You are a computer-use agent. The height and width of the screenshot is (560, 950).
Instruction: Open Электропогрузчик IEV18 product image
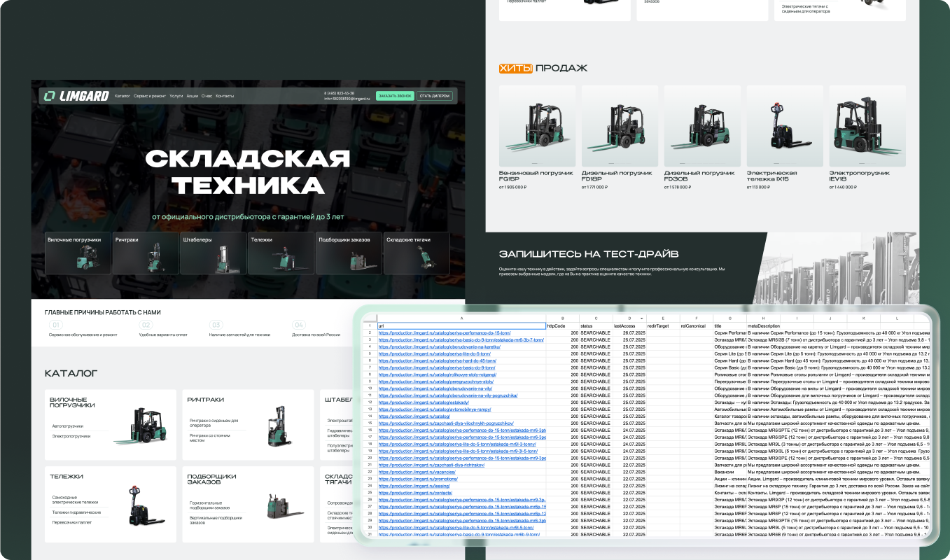coord(867,126)
